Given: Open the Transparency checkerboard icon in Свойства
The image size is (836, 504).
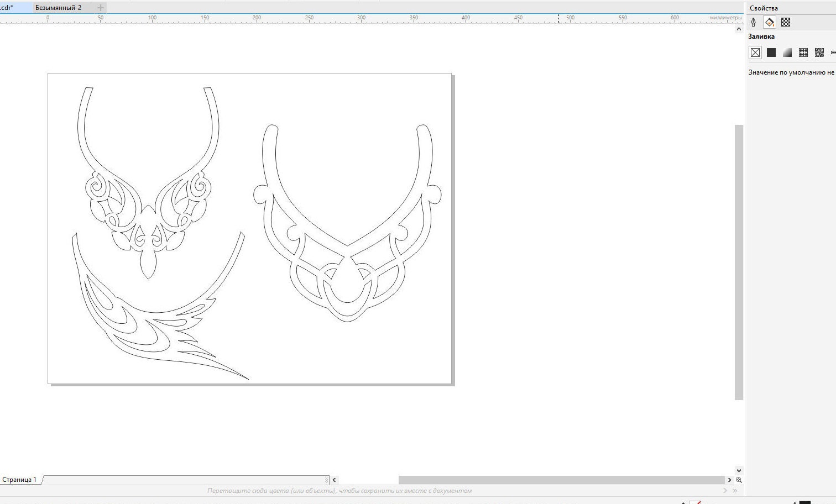Looking at the screenshot, I should click(x=785, y=22).
